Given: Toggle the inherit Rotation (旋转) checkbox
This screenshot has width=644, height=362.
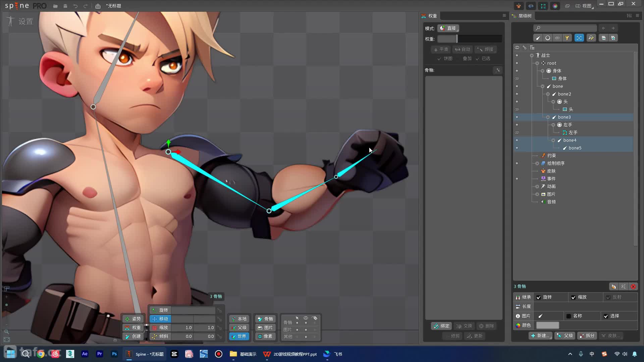Looking at the screenshot, I should pos(539,297).
